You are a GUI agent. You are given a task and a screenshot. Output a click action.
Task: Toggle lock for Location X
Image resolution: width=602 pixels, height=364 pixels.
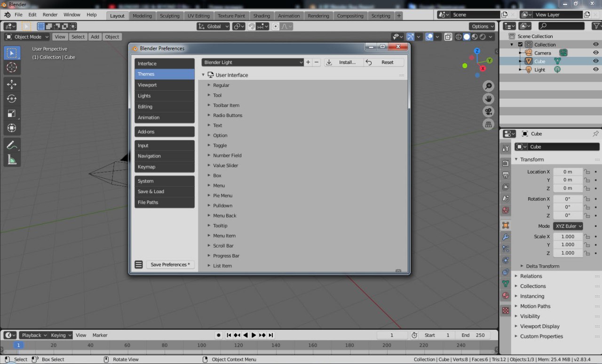(x=587, y=172)
